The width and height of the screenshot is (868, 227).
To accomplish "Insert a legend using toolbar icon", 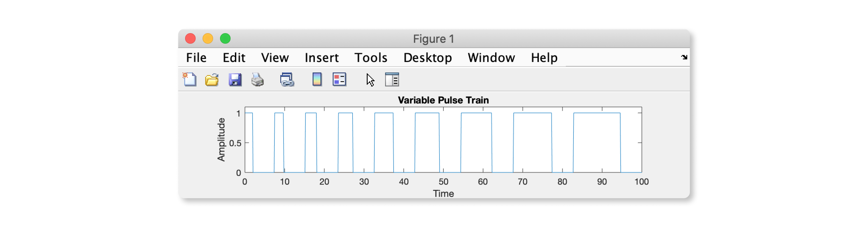I will coord(339,80).
